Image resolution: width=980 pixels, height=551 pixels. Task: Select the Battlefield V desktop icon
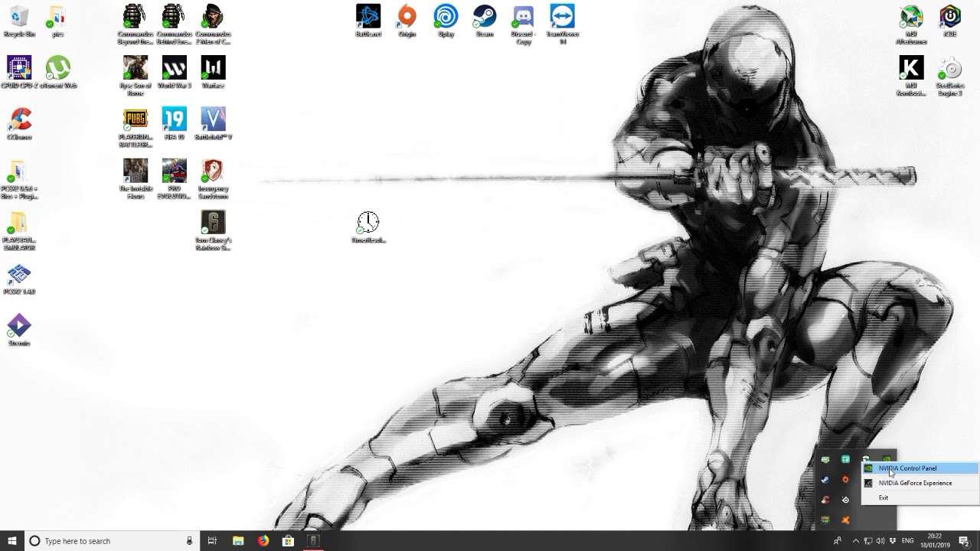point(213,124)
